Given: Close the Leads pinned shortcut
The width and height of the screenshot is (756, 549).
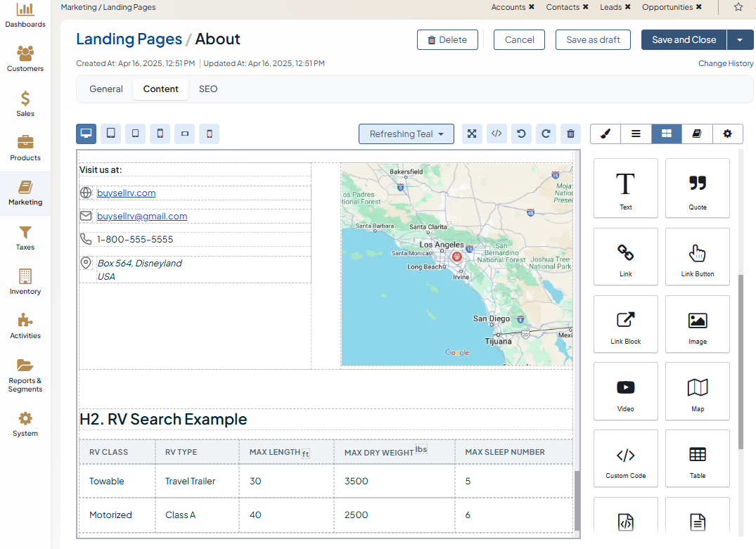Looking at the screenshot, I should coord(627,7).
